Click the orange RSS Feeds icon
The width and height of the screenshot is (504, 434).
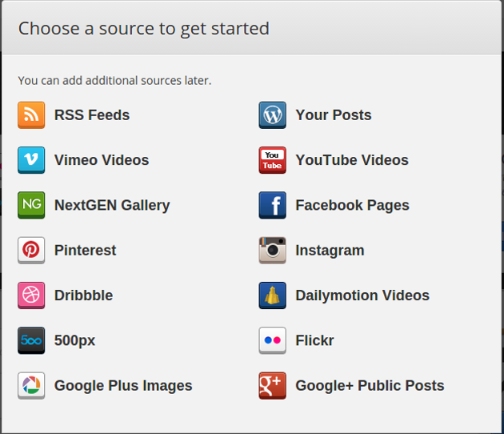coord(31,115)
